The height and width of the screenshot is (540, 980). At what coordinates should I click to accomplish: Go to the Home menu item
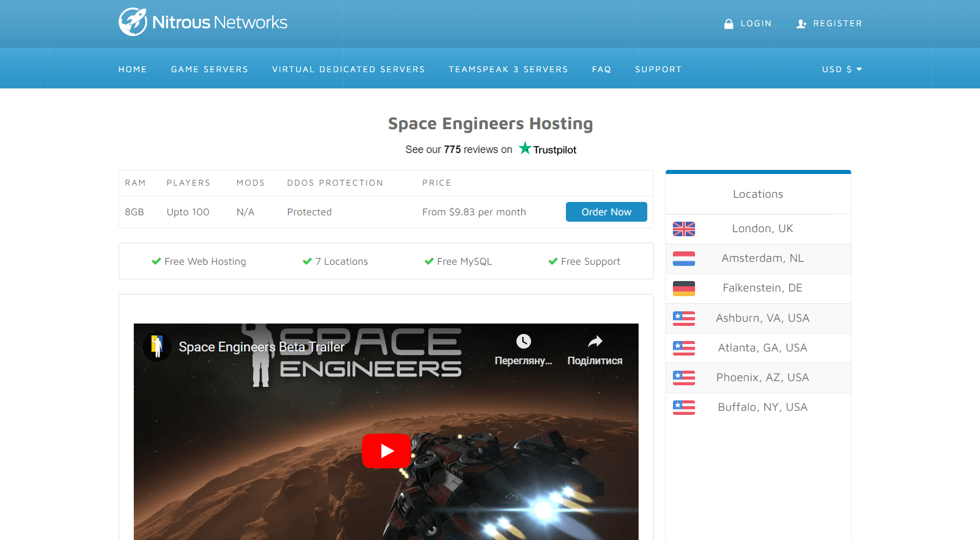point(133,69)
